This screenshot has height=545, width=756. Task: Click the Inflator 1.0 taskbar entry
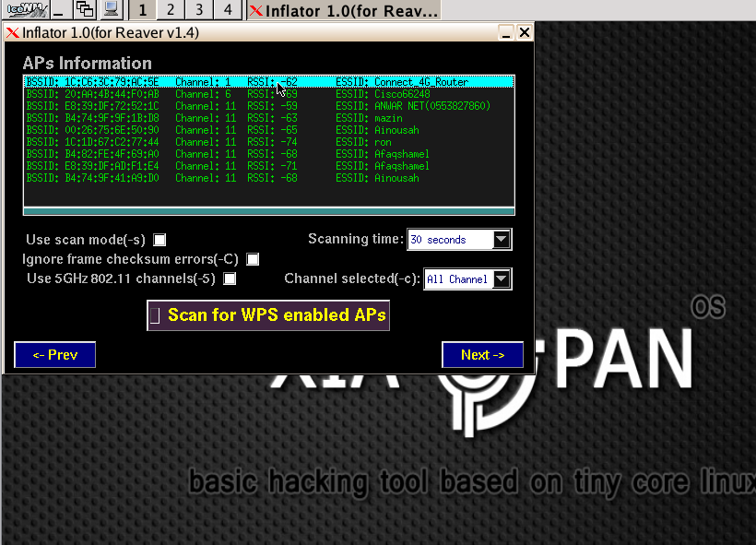(341, 10)
